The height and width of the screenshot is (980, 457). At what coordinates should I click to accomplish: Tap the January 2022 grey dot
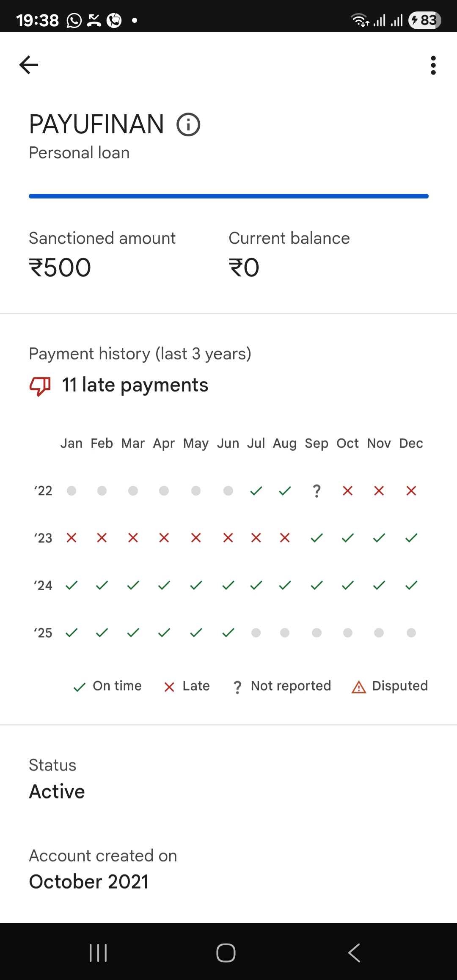pyautogui.click(x=72, y=491)
